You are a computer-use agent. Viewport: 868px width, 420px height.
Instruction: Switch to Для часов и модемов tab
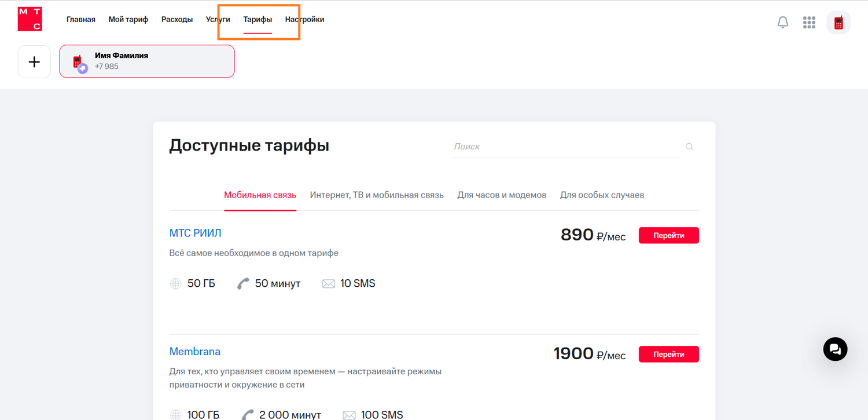pyautogui.click(x=502, y=195)
